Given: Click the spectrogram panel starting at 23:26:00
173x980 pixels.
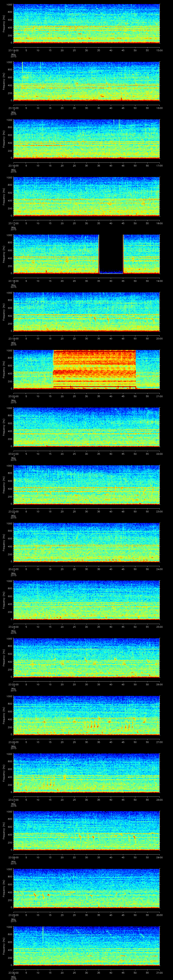Looking at the screenshot, I should click(x=86, y=716).
